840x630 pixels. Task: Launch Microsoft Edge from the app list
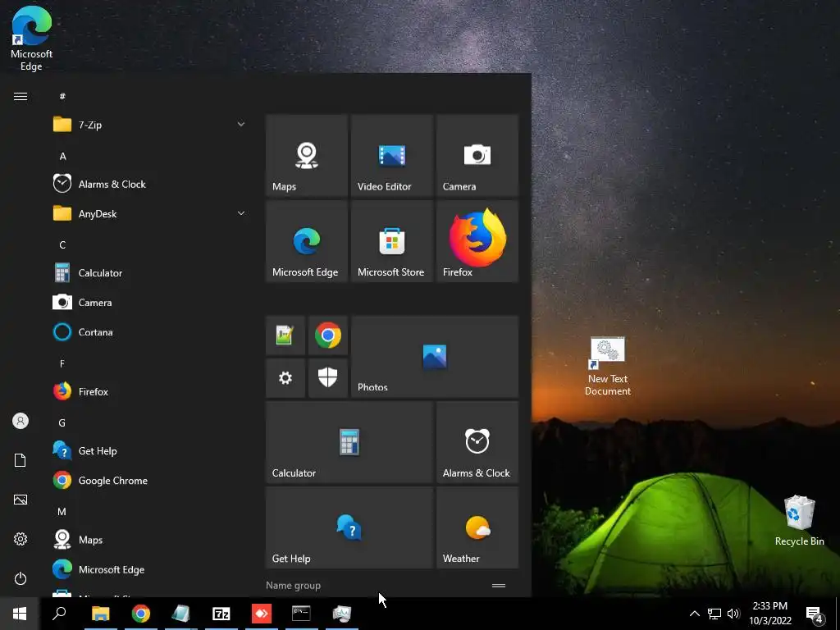[150, 569]
